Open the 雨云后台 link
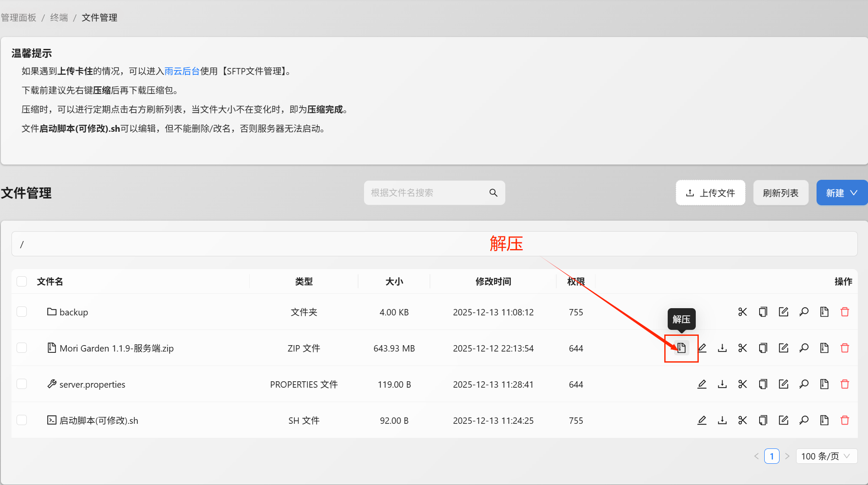This screenshot has height=485, width=868. pos(182,71)
